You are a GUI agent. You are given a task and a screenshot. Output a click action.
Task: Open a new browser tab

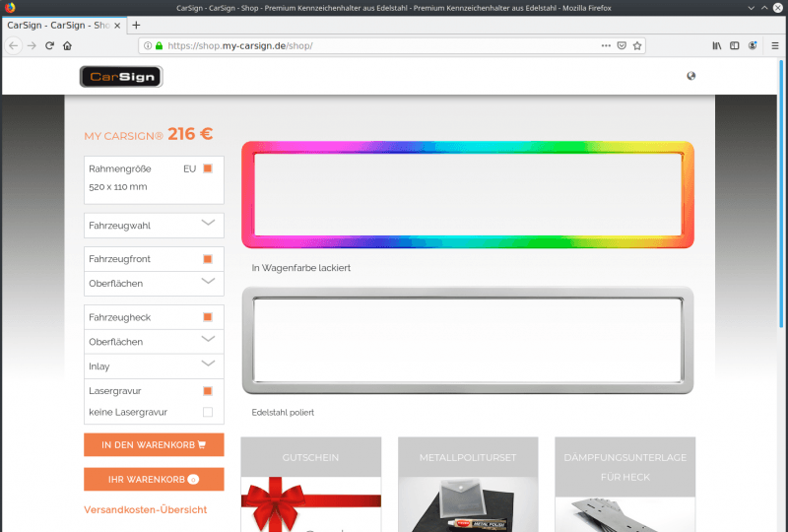click(x=136, y=25)
